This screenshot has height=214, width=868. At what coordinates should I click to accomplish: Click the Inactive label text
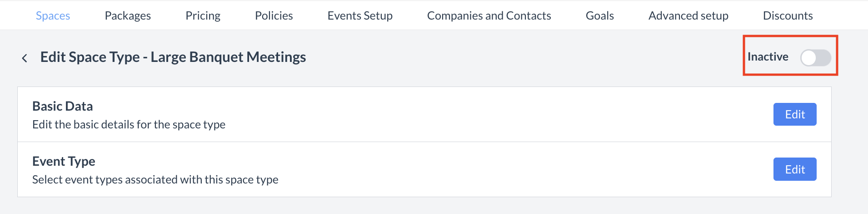click(768, 57)
